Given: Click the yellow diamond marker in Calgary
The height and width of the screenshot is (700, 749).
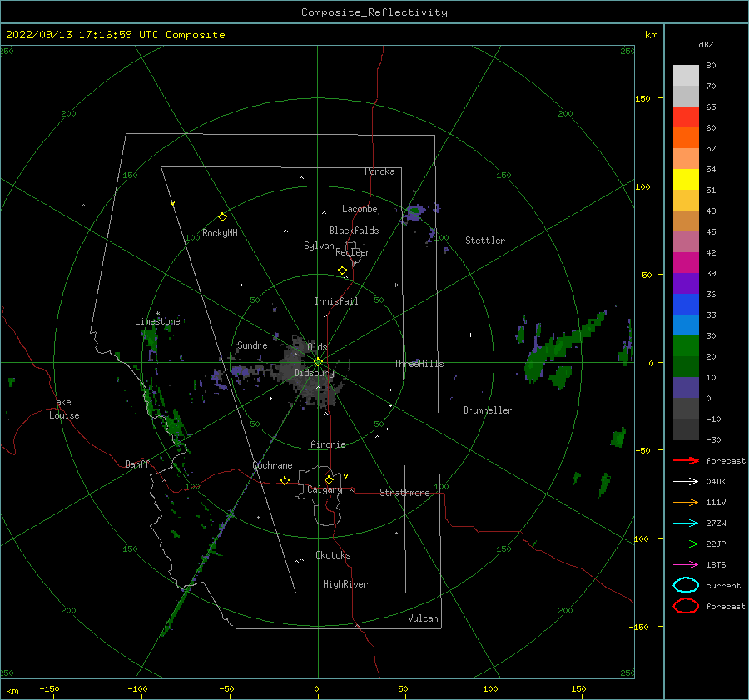Looking at the screenshot, I should point(329,479).
